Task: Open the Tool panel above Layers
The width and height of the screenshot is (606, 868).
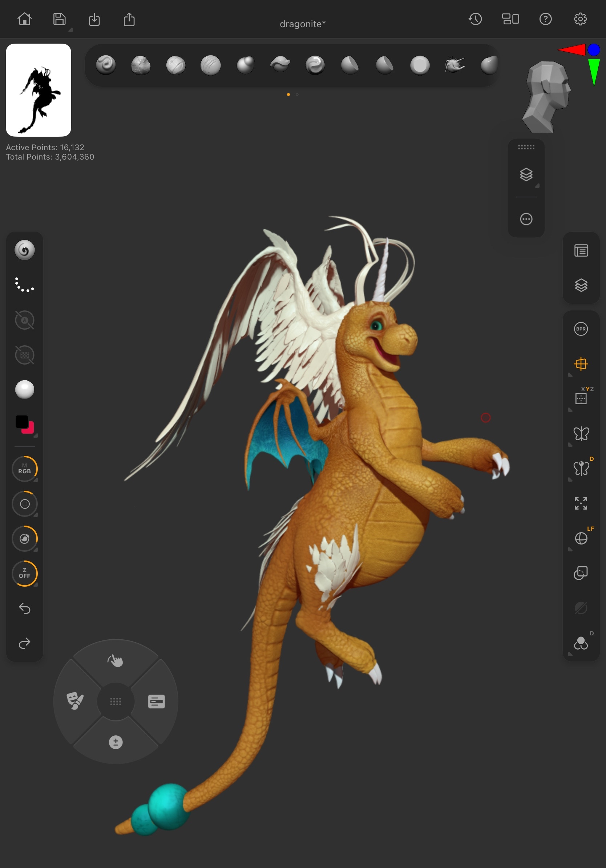Action: tap(581, 250)
